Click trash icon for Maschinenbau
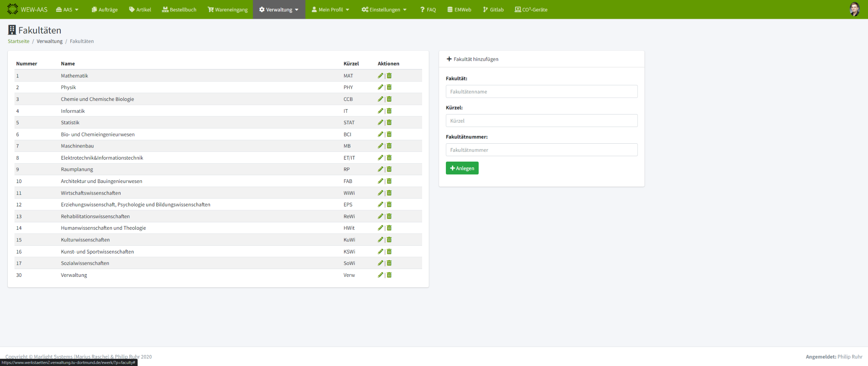The image size is (868, 366). [389, 146]
